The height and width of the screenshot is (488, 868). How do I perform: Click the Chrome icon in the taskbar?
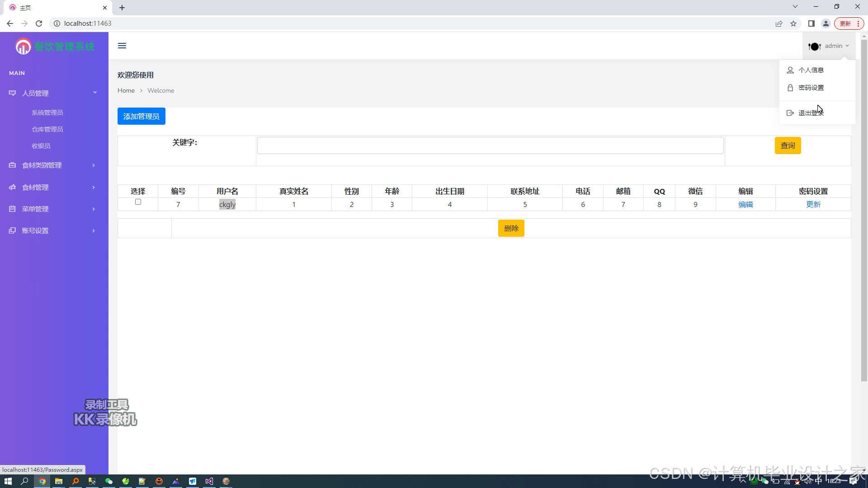pyautogui.click(x=42, y=481)
